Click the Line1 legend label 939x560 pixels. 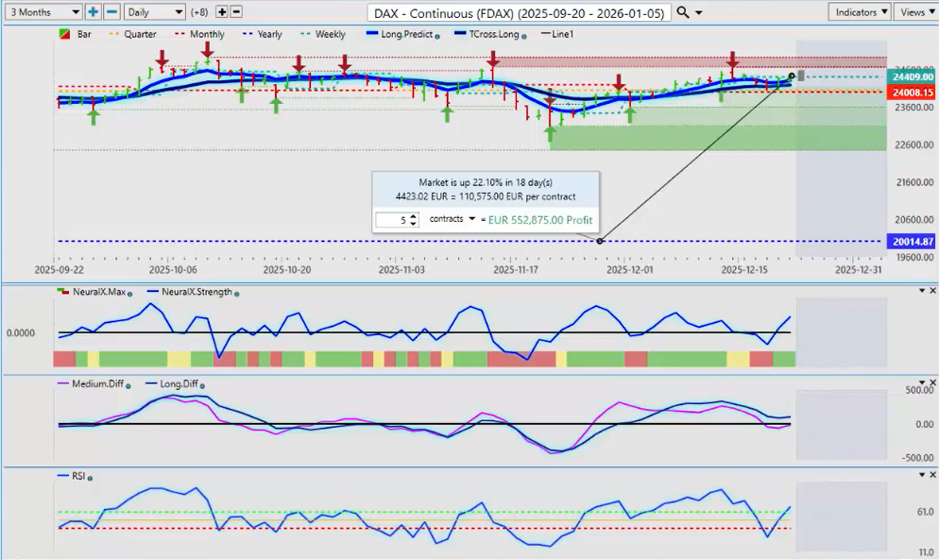pos(561,34)
